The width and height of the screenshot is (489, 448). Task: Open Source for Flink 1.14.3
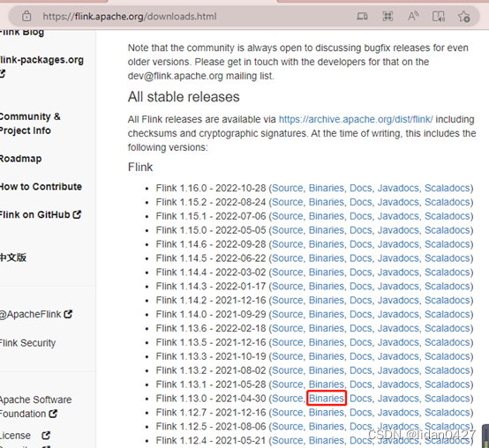288,286
